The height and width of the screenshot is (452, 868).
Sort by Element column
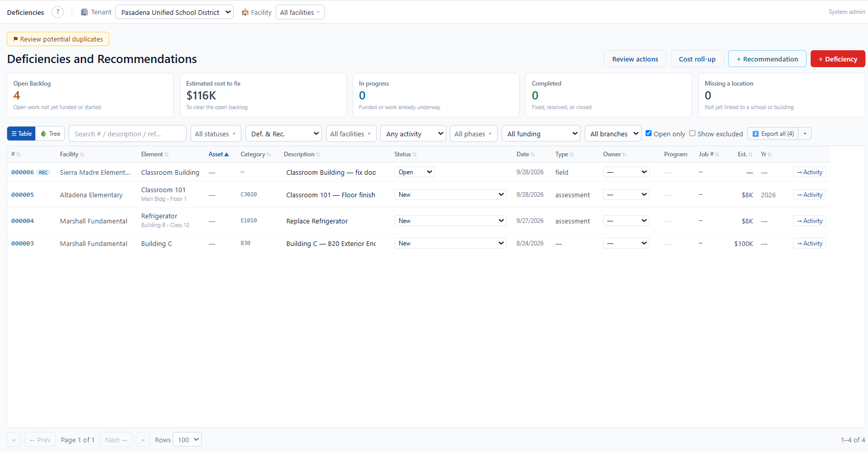click(x=155, y=154)
